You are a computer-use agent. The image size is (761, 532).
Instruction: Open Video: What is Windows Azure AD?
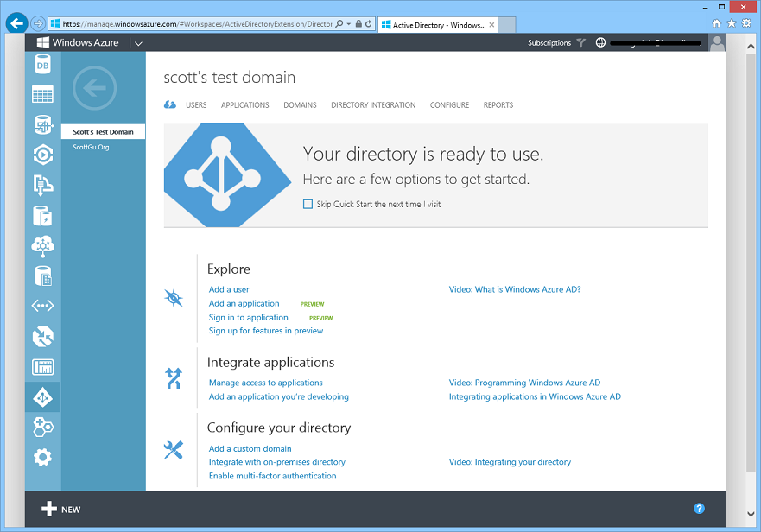[515, 289]
